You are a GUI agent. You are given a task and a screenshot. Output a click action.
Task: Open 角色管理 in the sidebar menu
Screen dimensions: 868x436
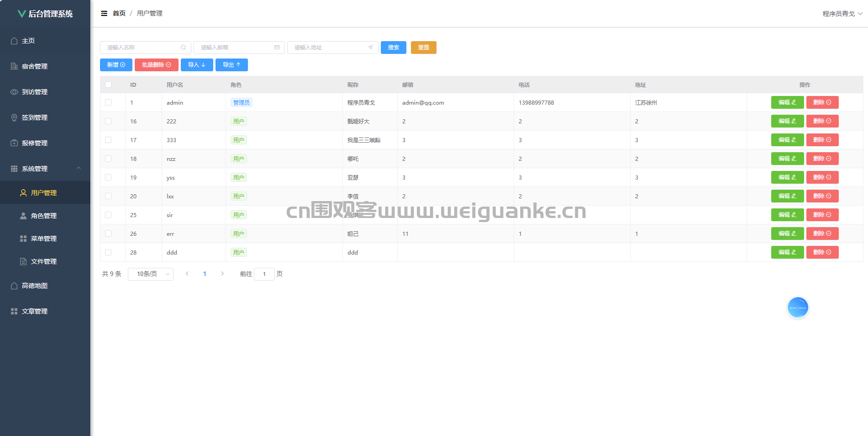pyautogui.click(x=44, y=216)
